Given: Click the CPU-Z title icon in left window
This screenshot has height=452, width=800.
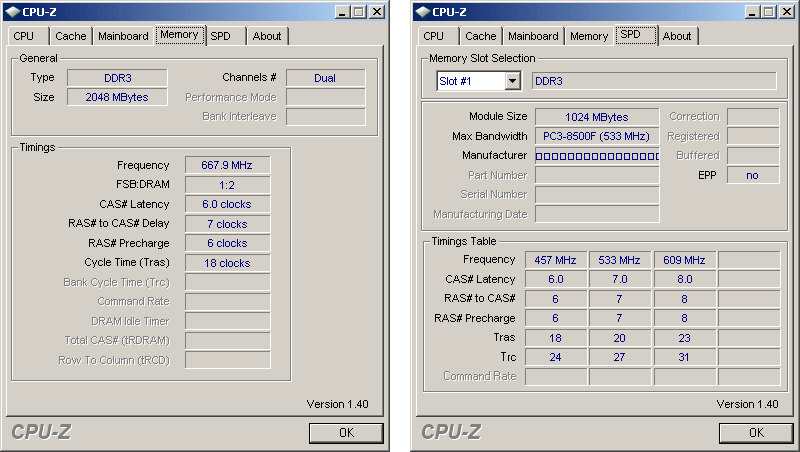Looking at the screenshot, I should [x=12, y=12].
